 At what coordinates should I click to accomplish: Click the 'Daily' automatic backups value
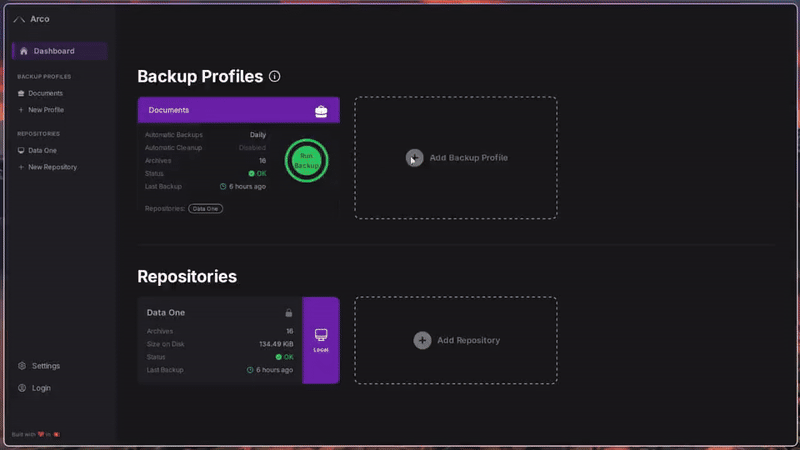click(x=258, y=135)
